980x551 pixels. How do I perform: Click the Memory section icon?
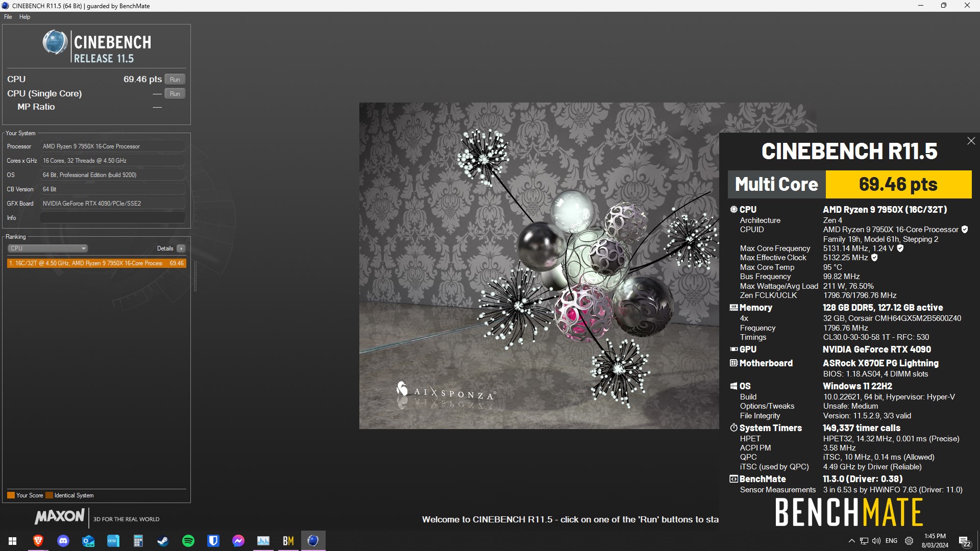click(733, 308)
